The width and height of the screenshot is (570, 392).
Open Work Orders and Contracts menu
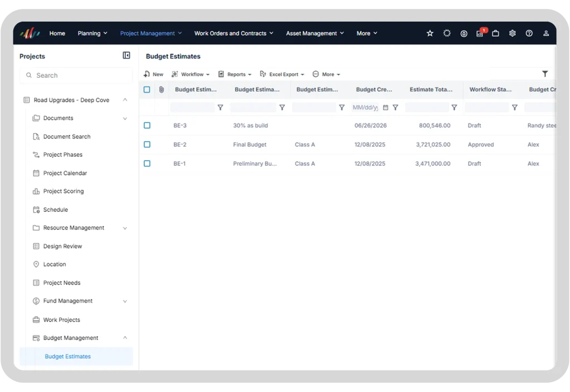pyautogui.click(x=234, y=33)
